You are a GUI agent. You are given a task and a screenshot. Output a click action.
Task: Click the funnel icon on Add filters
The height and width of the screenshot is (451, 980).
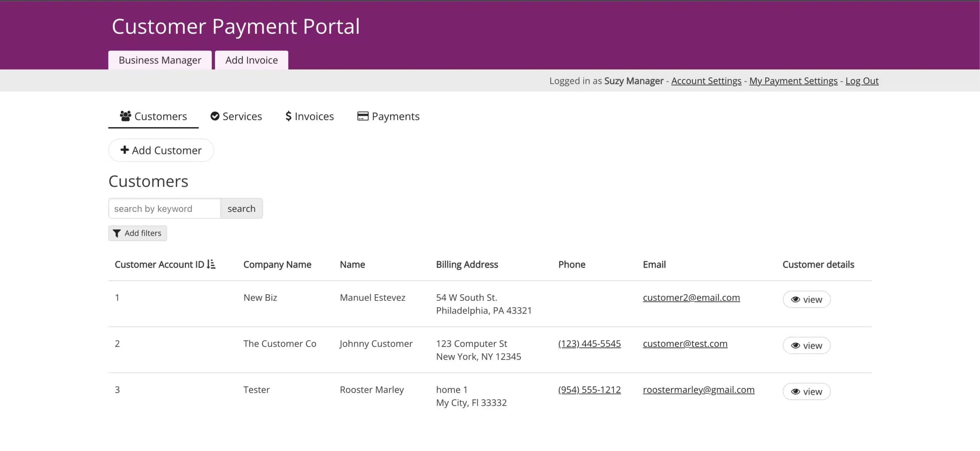117,233
